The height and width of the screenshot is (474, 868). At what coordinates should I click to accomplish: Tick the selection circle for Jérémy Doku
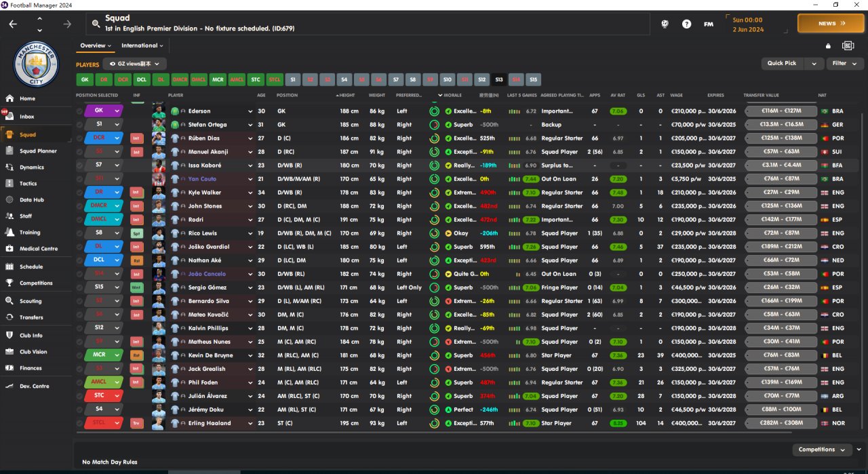click(x=79, y=410)
